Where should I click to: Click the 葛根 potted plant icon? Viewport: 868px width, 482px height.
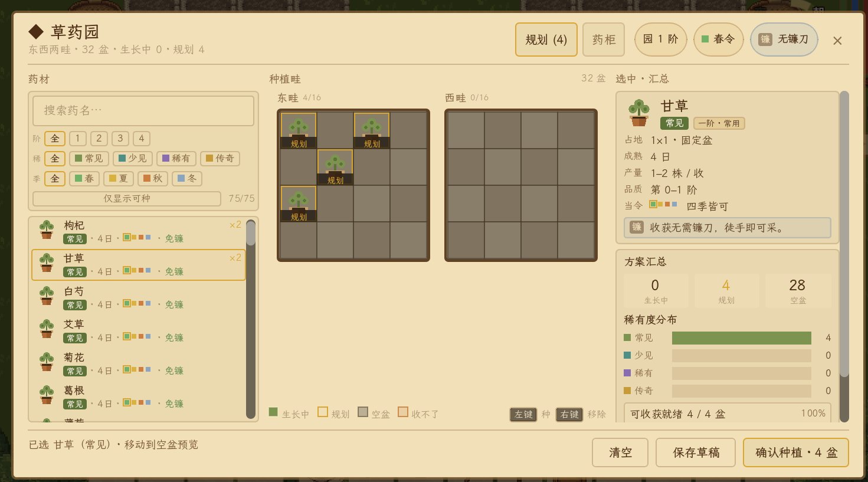coord(47,395)
